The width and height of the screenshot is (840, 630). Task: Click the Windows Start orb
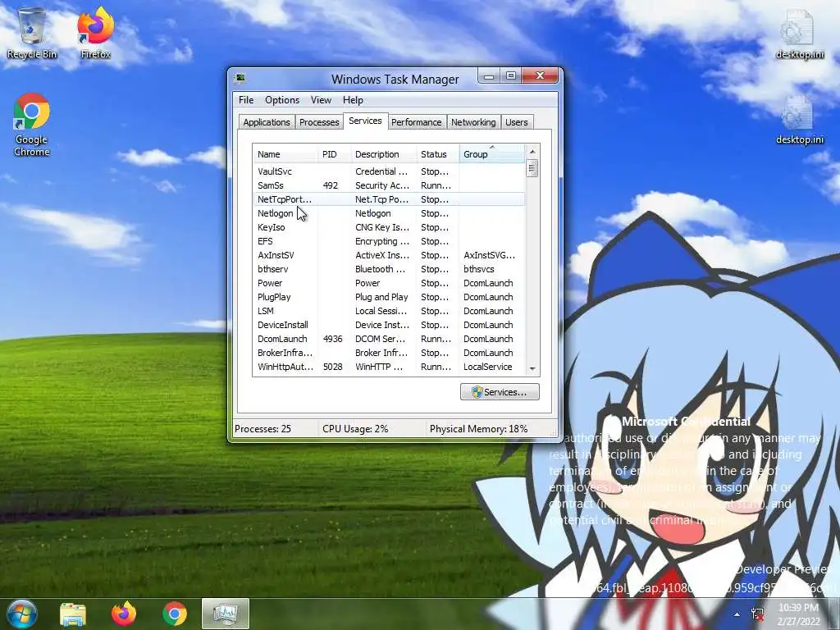click(22, 614)
